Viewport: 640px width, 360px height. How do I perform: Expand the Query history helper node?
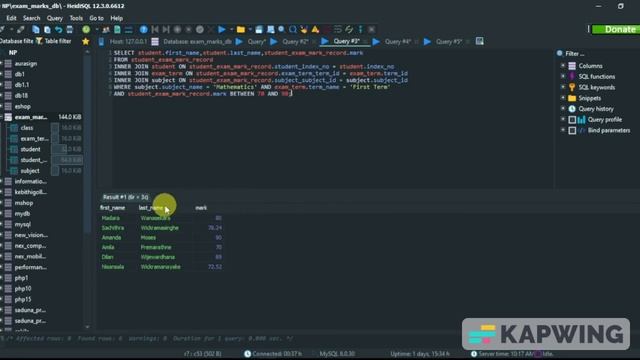click(x=563, y=109)
